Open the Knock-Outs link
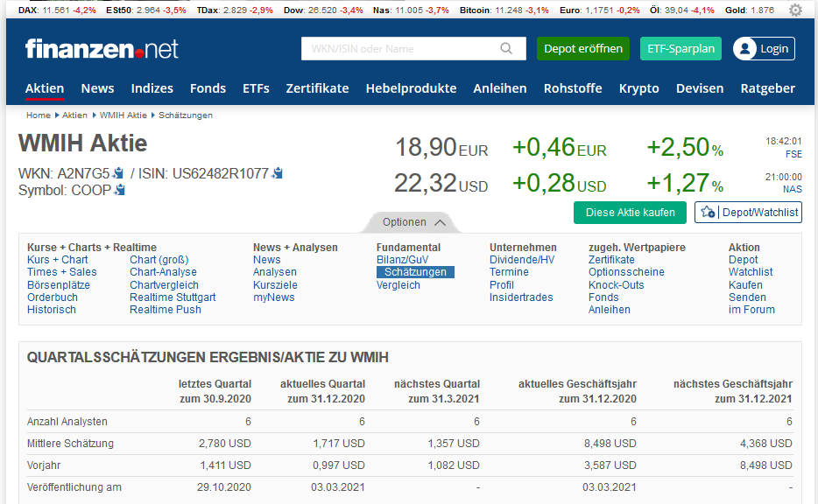The width and height of the screenshot is (818, 504). (x=616, y=285)
